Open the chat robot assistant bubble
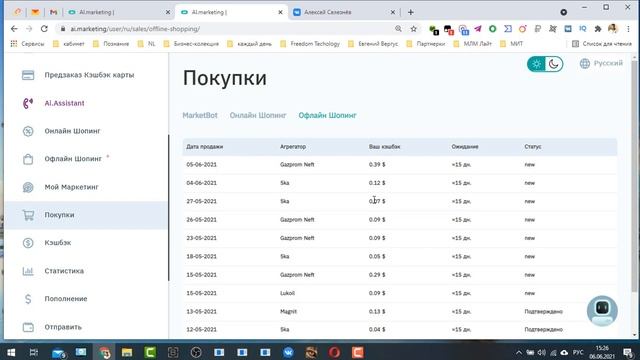Image resolution: width=640 pixels, height=360 pixels. [x=602, y=311]
